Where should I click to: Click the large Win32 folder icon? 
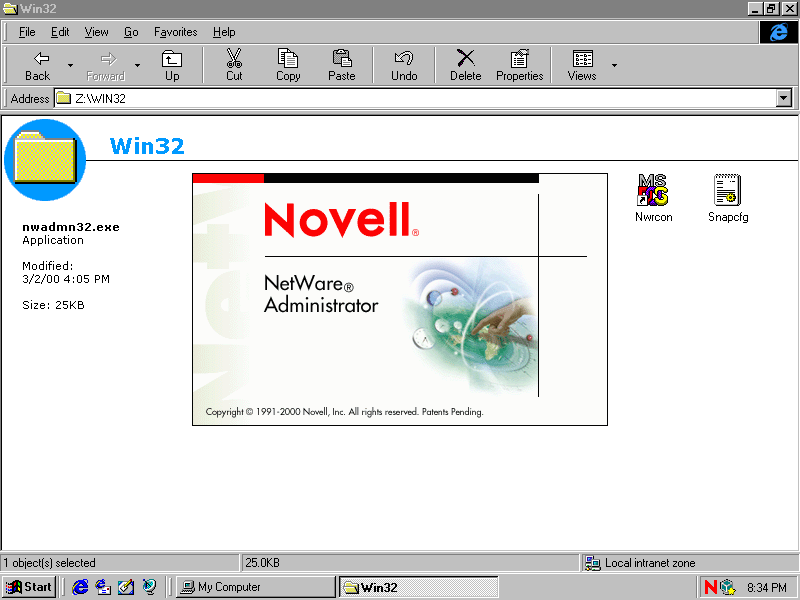(x=45, y=159)
